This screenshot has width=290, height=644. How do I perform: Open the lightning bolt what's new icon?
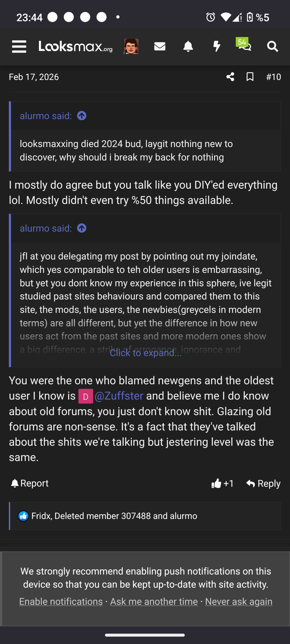[x=216, y=46]
